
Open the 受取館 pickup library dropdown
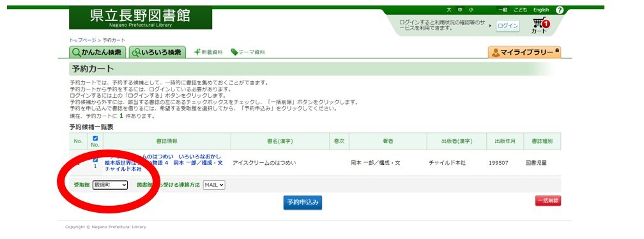click(110, 185)
